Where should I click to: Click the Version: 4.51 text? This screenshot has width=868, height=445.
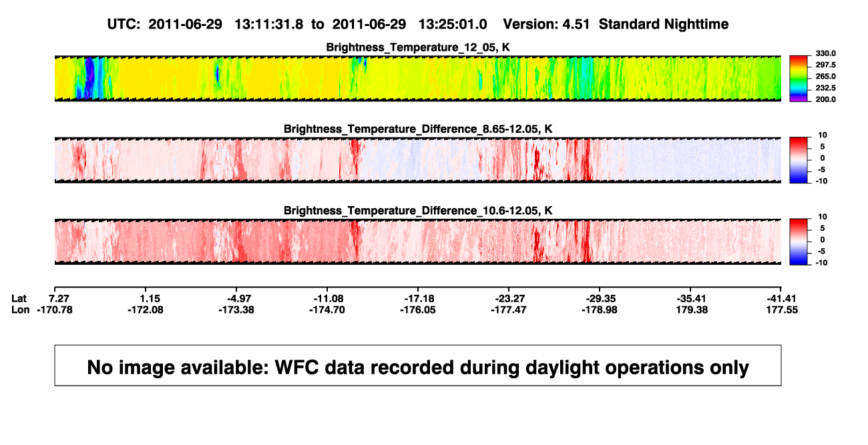click(547, 24)
